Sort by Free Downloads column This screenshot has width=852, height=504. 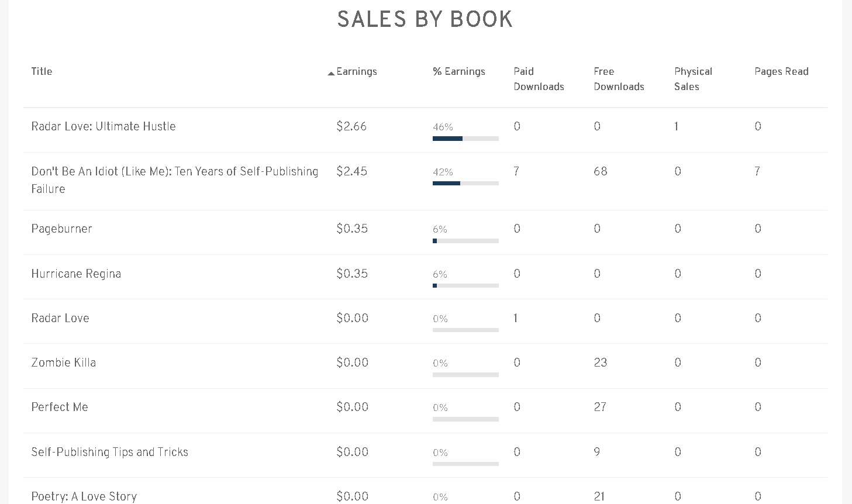tap(619, 79)
